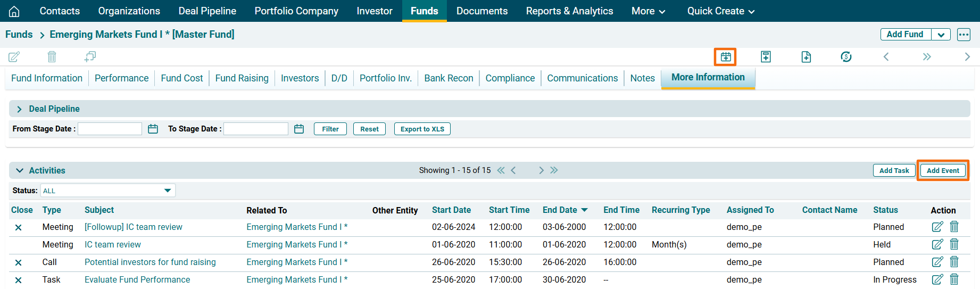Click the From Stage Date input field

pos(110,129)
